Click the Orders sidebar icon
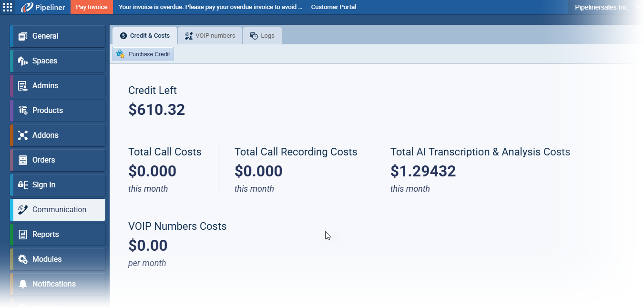The height and width of the screenshot is (308, 644). 22,160
